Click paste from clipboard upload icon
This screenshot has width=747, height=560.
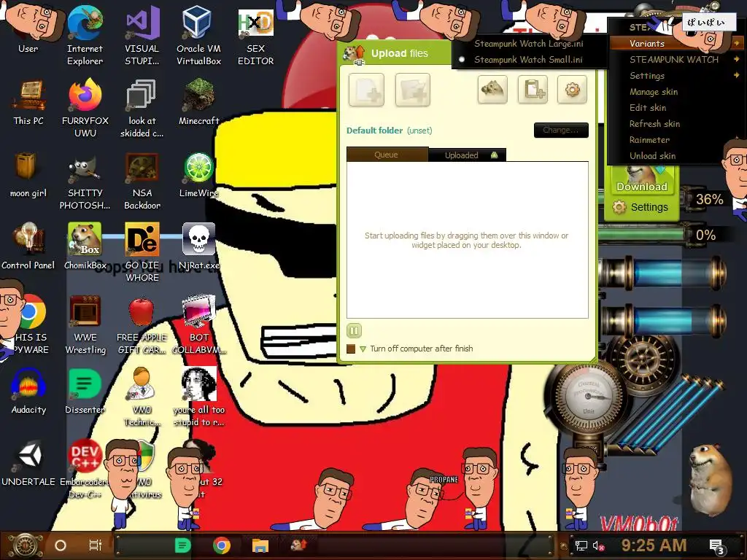coord(533,89)
